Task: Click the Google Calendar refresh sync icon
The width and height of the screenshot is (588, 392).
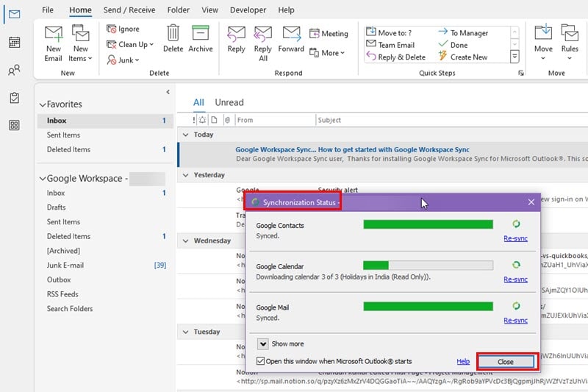Action: click(516, 265)
